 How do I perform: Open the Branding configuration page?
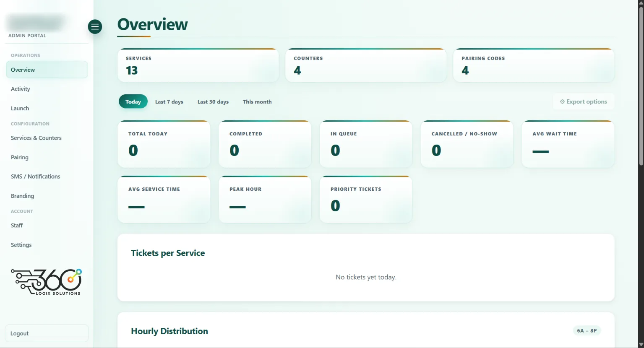click(47, 196)
